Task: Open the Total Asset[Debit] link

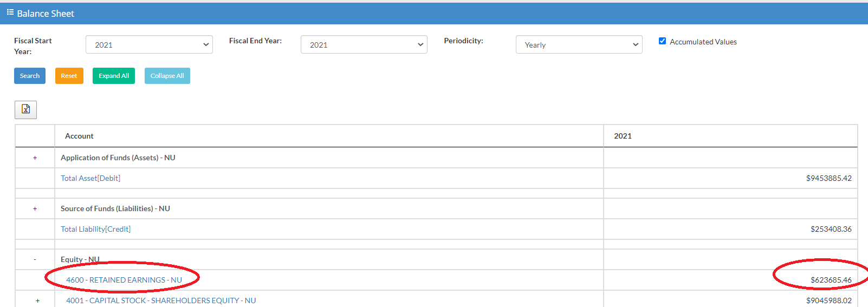Action: coord(90,178)
